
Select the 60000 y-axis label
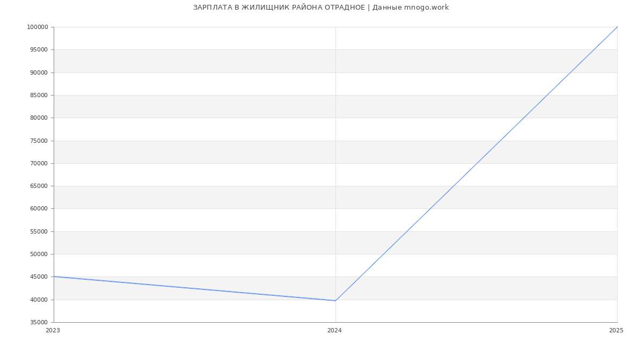(x=39, y=209)
